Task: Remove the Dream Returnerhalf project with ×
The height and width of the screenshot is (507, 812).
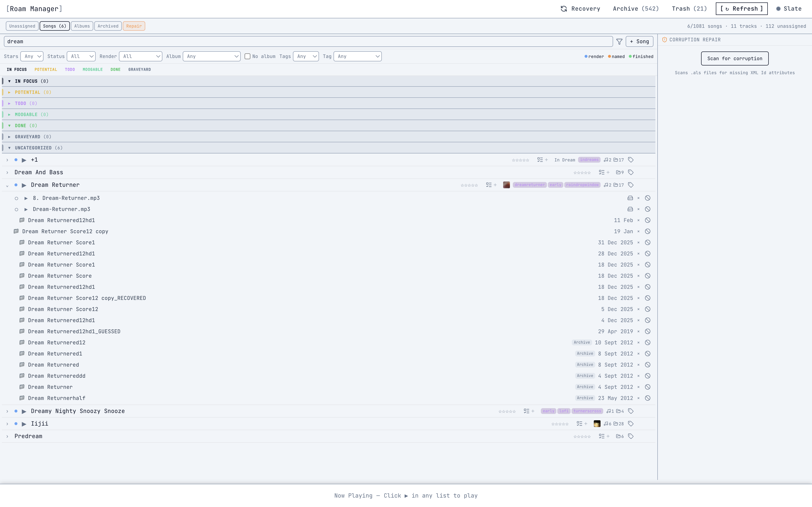Action: pos(638,398)
